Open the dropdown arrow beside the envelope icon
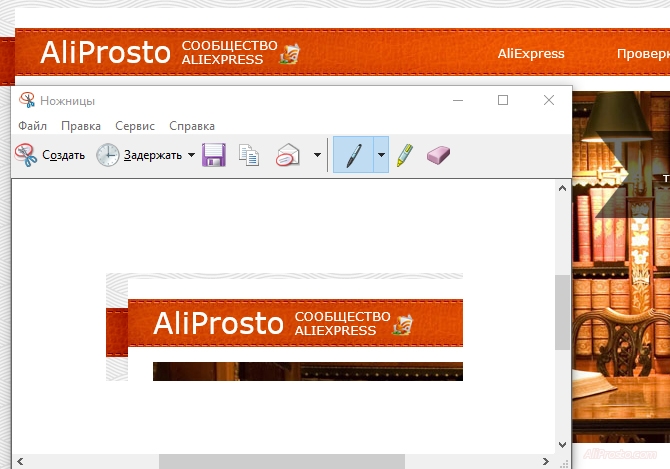 click(x=317, y=156)
